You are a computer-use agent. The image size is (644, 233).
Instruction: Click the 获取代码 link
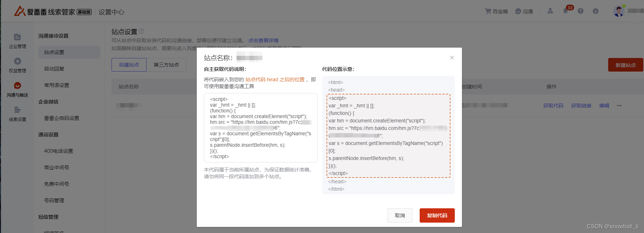553,106
